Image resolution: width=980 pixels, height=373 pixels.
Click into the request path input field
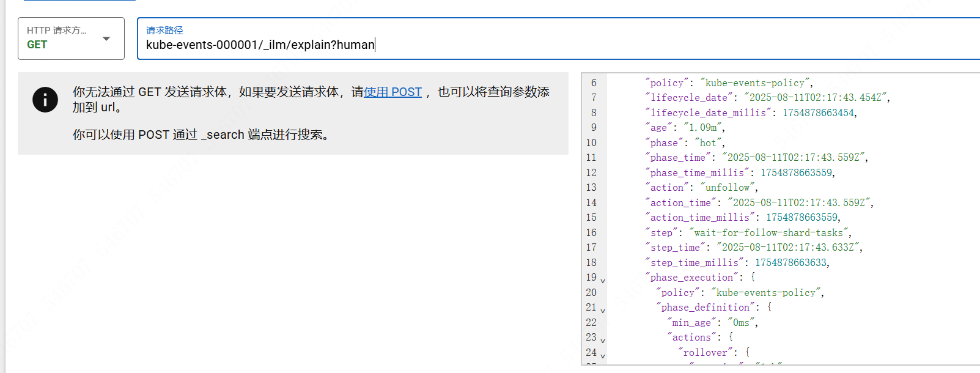[550, 45]
